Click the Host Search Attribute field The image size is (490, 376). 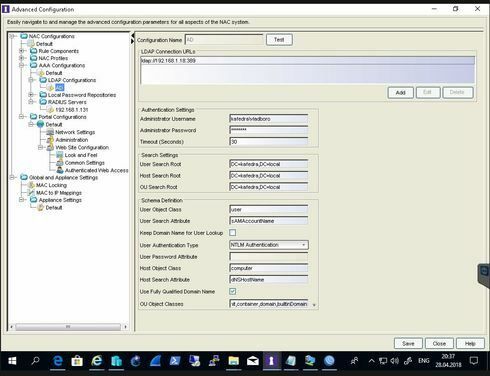click(269, 279)
